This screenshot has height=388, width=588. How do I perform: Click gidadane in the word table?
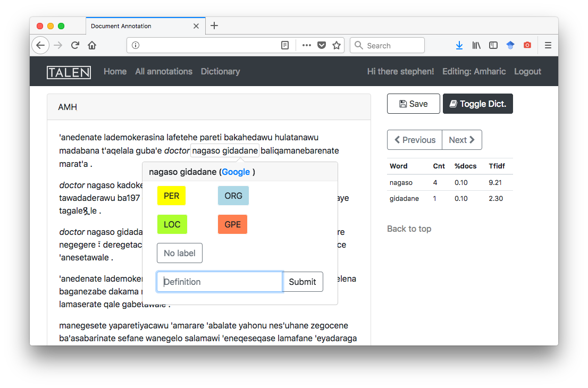(404, 198)
